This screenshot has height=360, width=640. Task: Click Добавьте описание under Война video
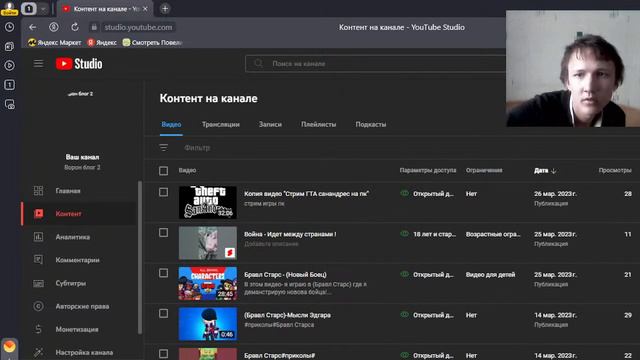tap(271, 244)
